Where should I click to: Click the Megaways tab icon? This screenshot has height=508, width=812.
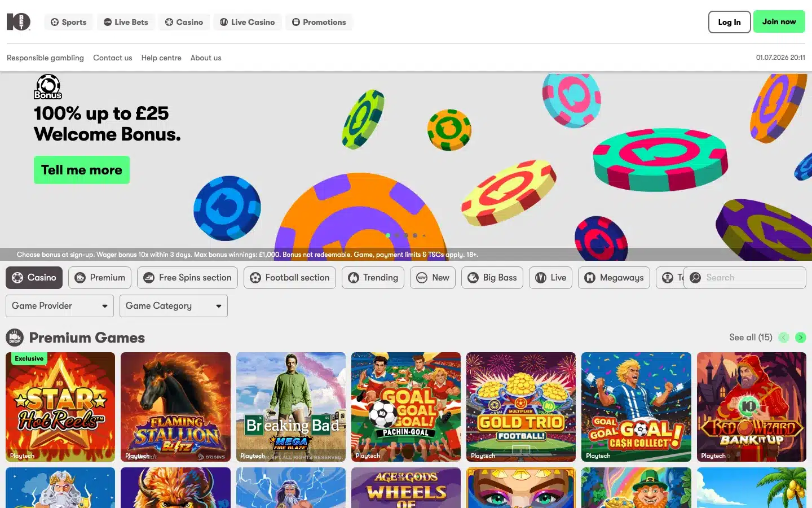(x=590, y=278)
